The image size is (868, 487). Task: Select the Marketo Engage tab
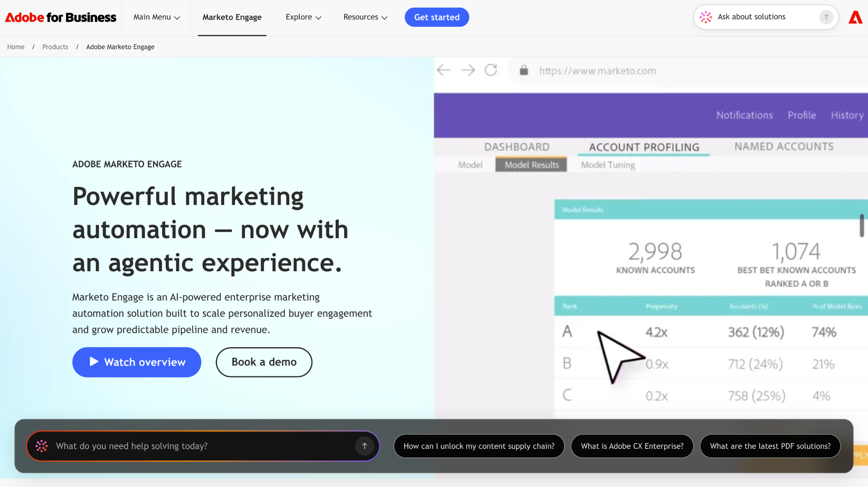click(232, 17)
